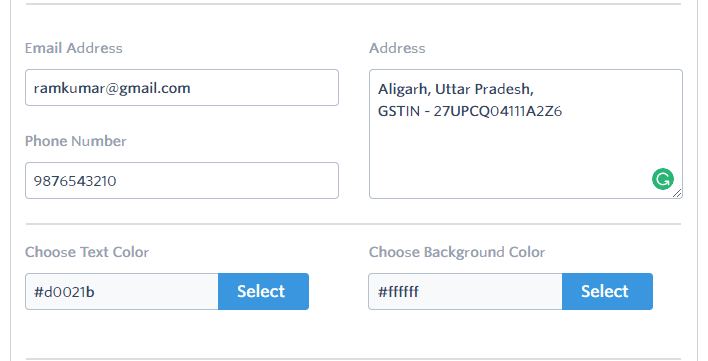
Task: Place cursor on the Aligarh, Uttar Pradesh line
Action: click(456, 89)
